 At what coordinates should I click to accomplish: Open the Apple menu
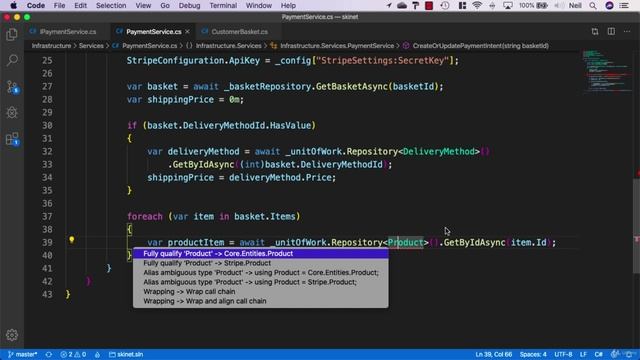tap(13, 5)
